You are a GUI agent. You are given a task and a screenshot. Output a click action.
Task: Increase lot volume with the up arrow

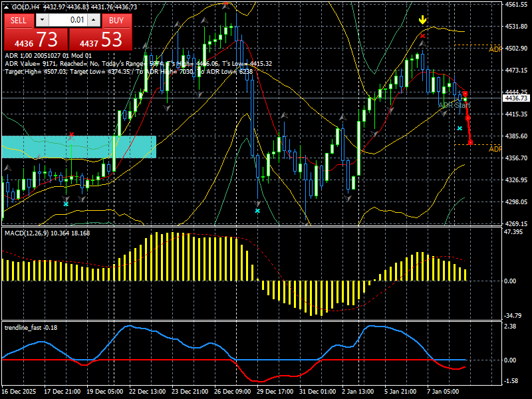[x=94, y=20]
